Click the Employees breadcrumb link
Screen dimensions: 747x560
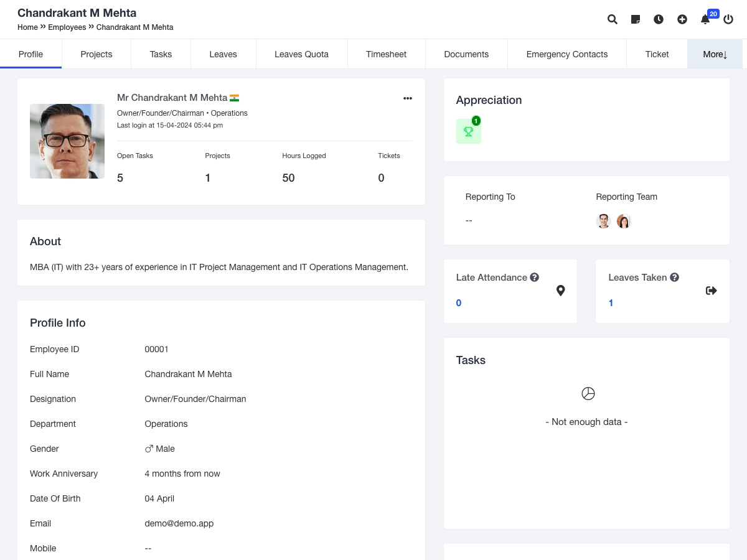tap(67, 27)
